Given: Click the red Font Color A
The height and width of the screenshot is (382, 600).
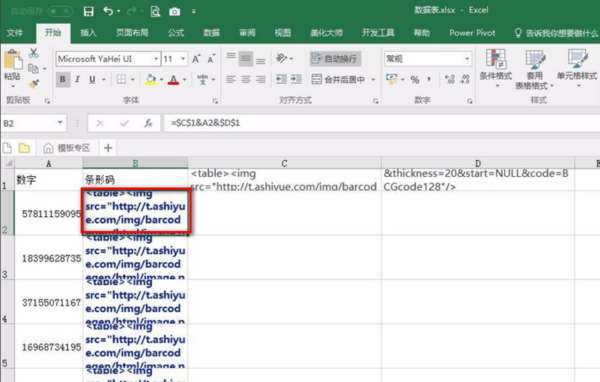Looking at the screenshot, I should [x=173, y=80].
